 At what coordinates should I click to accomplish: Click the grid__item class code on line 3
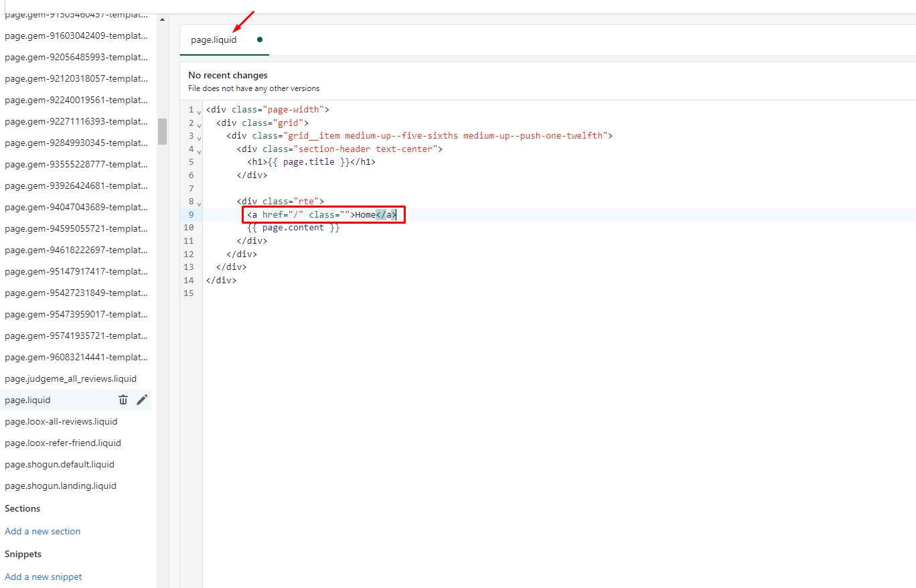coord(420,136)
